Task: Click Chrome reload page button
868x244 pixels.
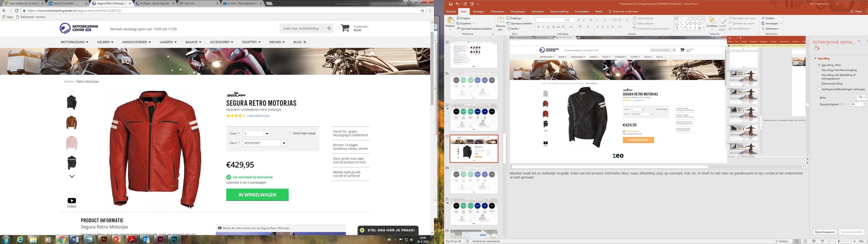Action: (17, 11)
